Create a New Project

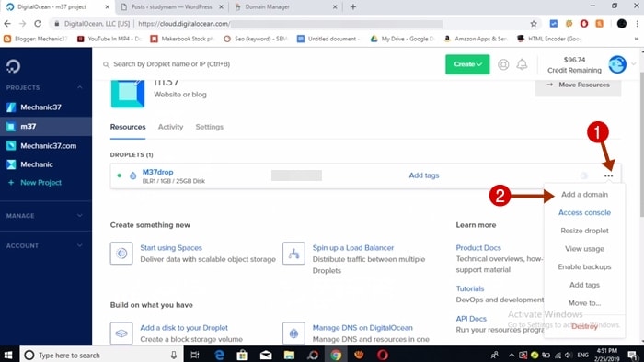[x=35, y=183]
